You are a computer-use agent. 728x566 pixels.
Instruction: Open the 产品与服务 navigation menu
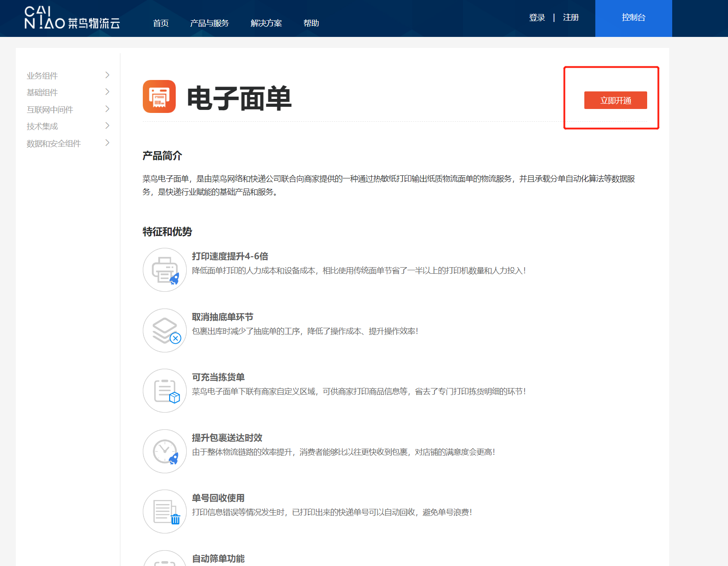click(x=209, y=23)
